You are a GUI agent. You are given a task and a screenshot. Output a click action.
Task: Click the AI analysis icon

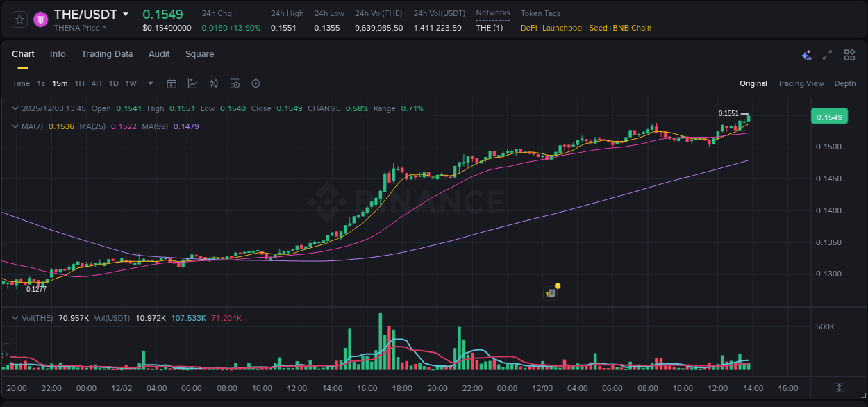coord(806,54)
